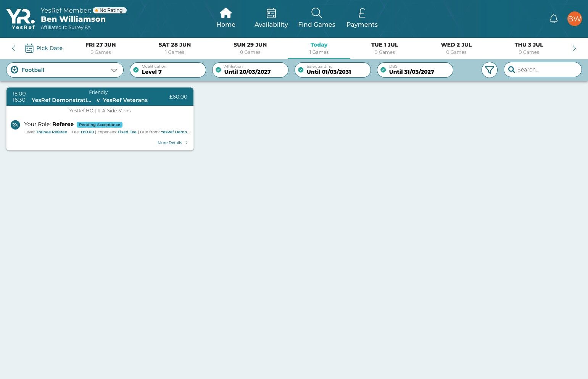This screenshot has width=588, height=379.
Task: Click the Search input field
Action: [543, 70]
